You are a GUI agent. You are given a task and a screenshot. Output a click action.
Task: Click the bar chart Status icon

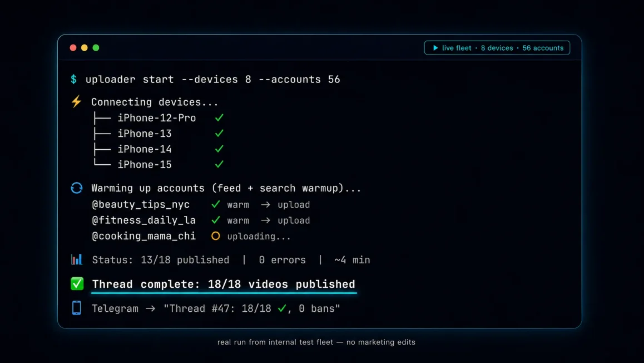[x=76, y=259]
